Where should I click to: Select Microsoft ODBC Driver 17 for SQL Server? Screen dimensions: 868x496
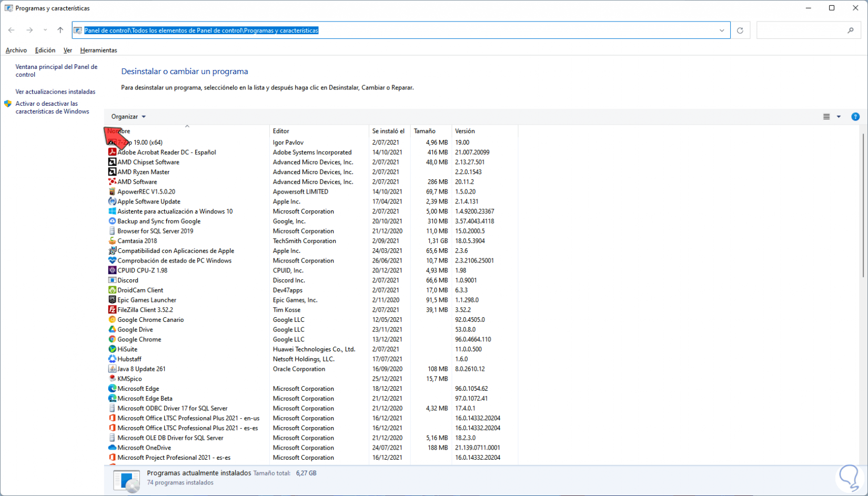tap(173, 409)
